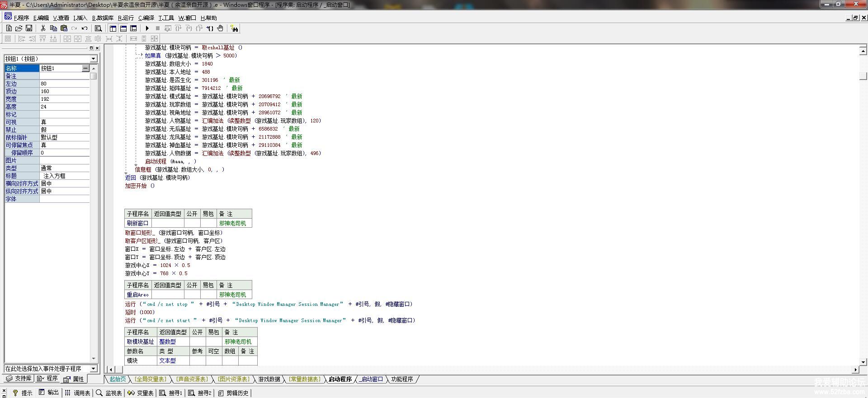Select the 纵向对齐方式 value 居中

(65, 191)
